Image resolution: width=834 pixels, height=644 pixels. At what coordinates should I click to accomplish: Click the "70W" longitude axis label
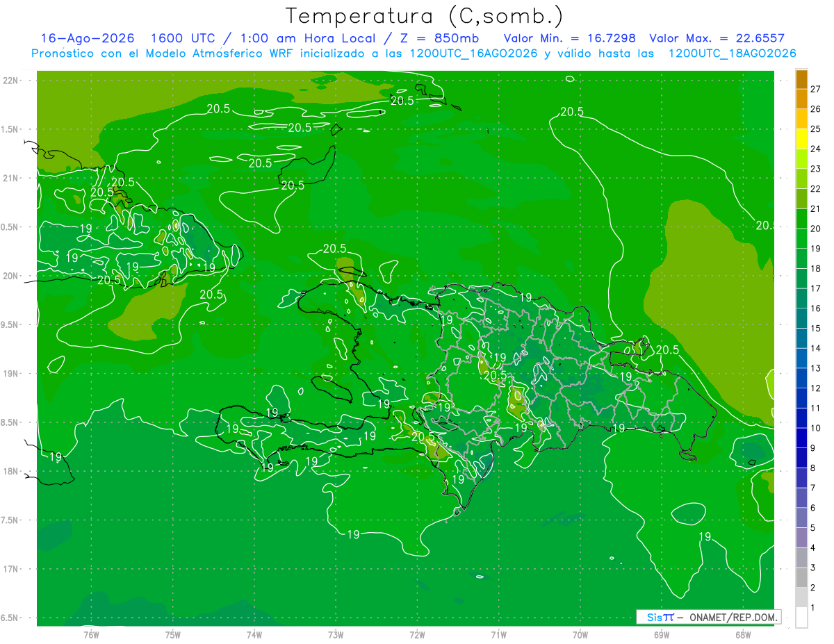click(580, 634)
